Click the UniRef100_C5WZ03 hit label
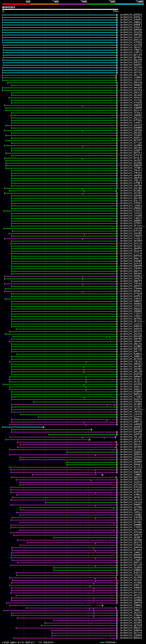Viewport: 146px width, 644px height. (x=131, y=50)
